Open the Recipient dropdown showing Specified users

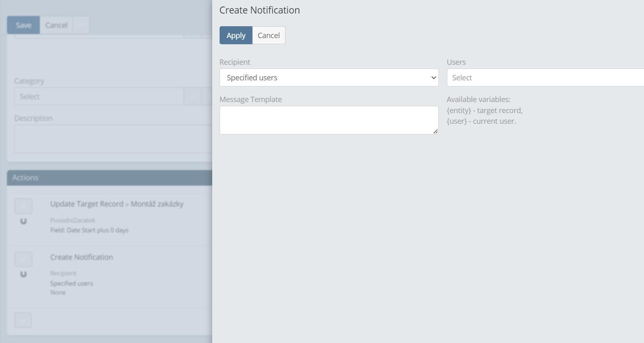pyautogui.click(x=329, y=78)
